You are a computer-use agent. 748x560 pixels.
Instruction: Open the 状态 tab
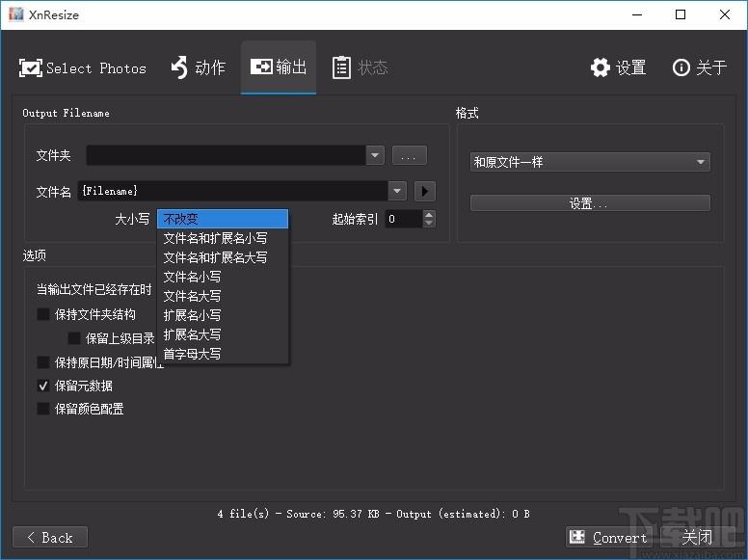(x=361, y=67)
